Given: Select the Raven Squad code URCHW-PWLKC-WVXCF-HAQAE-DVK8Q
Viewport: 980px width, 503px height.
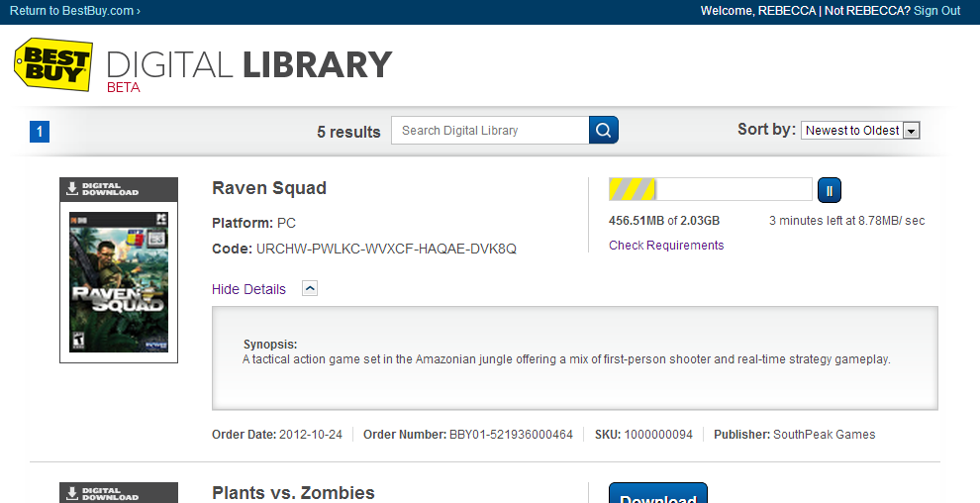Looking at the screenshot, I should click(x=386, y=249).
